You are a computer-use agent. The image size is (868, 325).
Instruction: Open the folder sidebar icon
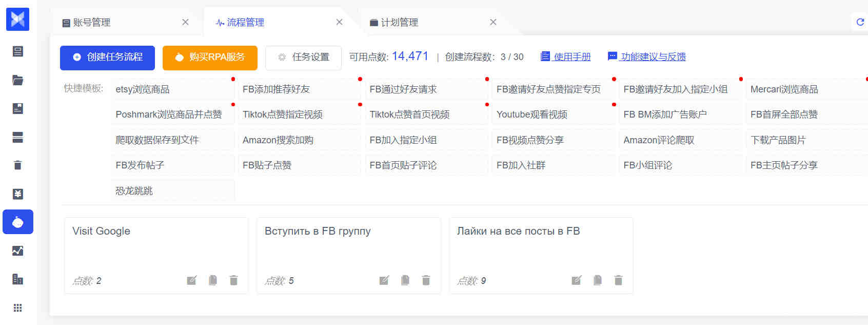coord(17,80)
